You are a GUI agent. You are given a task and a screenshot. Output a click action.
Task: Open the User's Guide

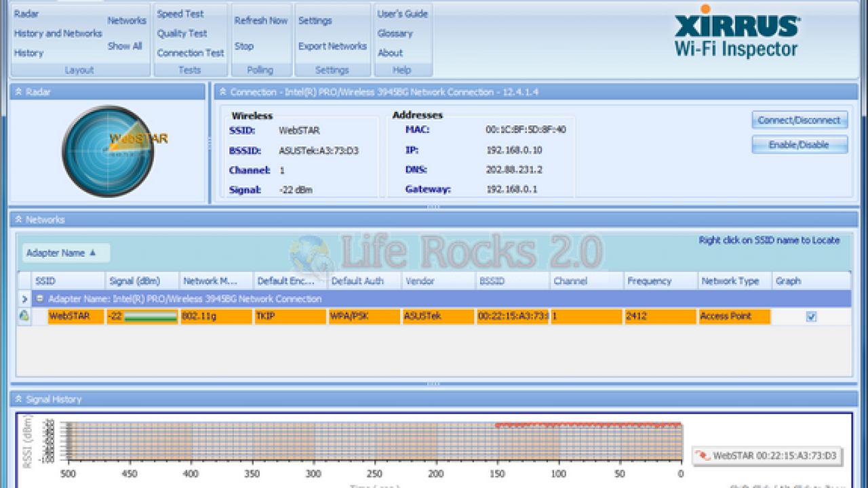403,14
